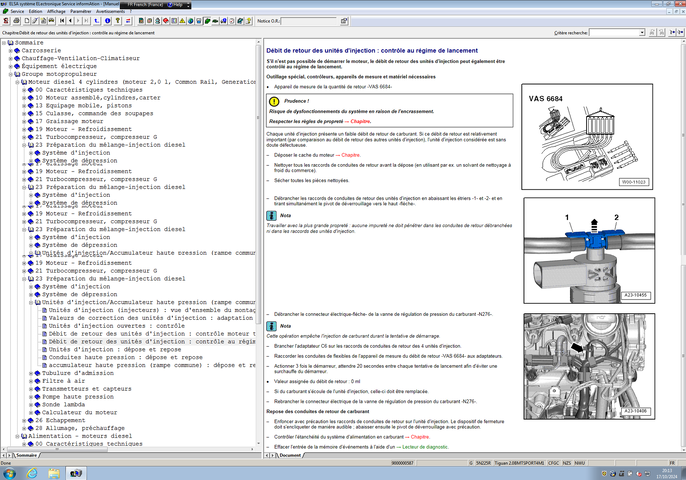Image resolution: width=686 pixels, height=480 pixels.
Task: Open the Affichage menu
Action: click(56, 11)
